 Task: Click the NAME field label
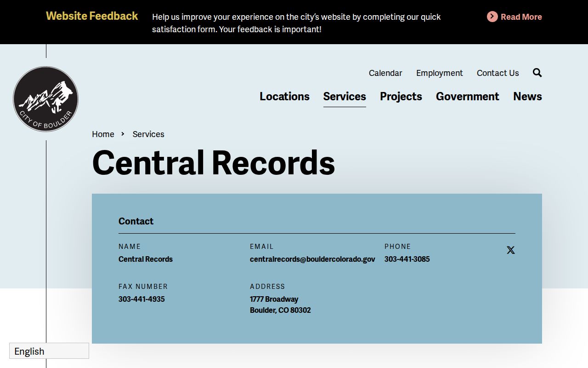click(130, 247)
